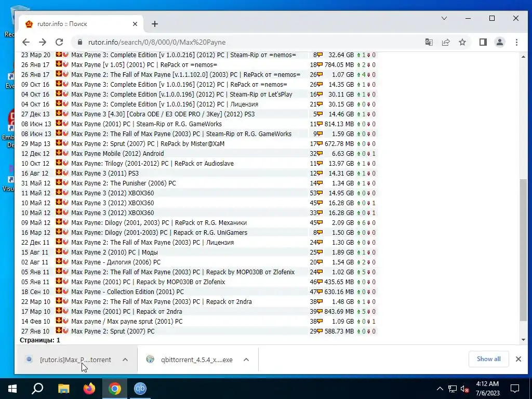Open magnet link for Max payne sprut (2001)
The height and width of the screenshot is (399, 532).
(65, 321)
